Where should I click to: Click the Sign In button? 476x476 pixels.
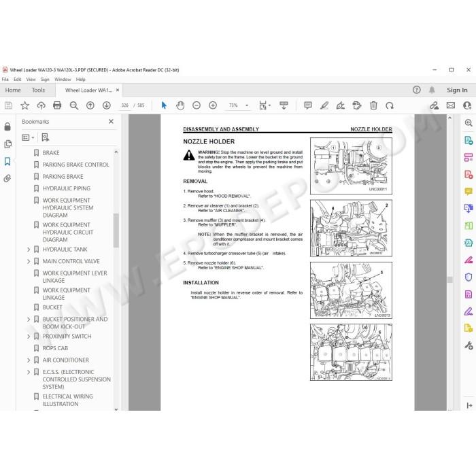(x=457, y=90)
